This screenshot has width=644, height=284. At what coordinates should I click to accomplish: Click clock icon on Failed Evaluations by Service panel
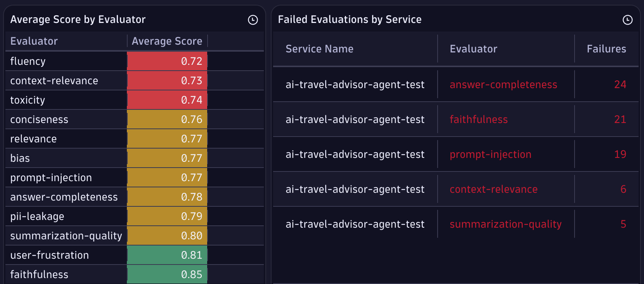627,20
